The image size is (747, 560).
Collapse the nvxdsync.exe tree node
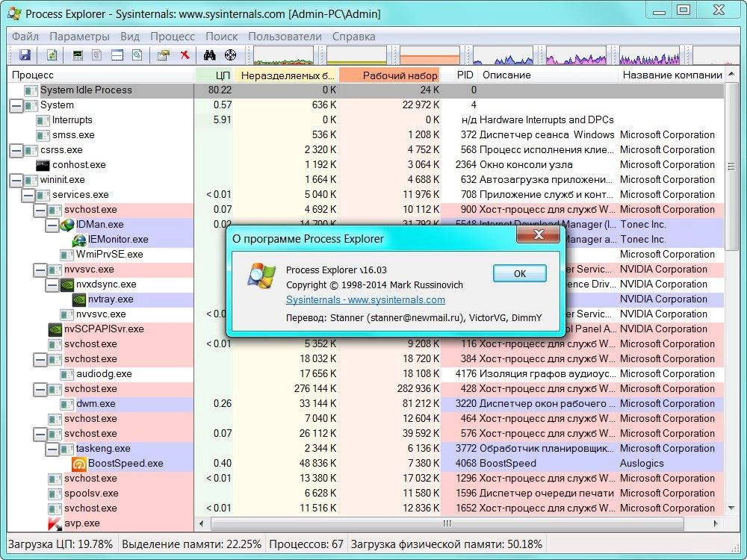[52, 284]
